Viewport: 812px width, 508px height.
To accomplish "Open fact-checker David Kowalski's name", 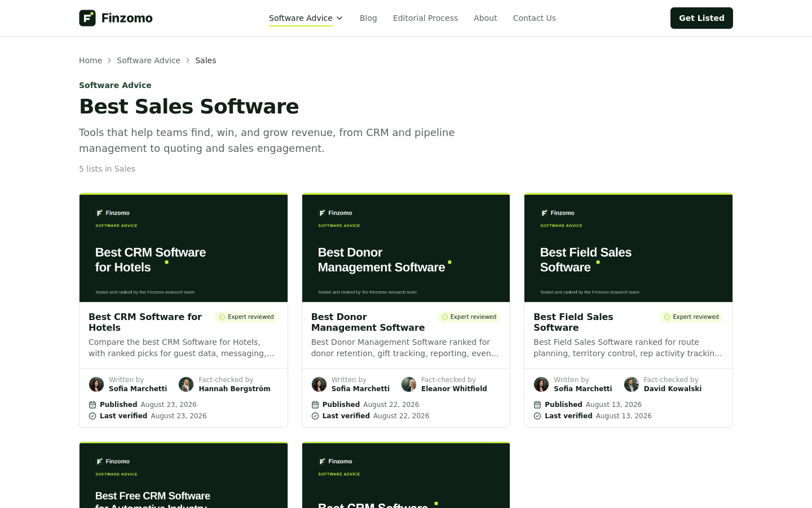I will [673, 389].
